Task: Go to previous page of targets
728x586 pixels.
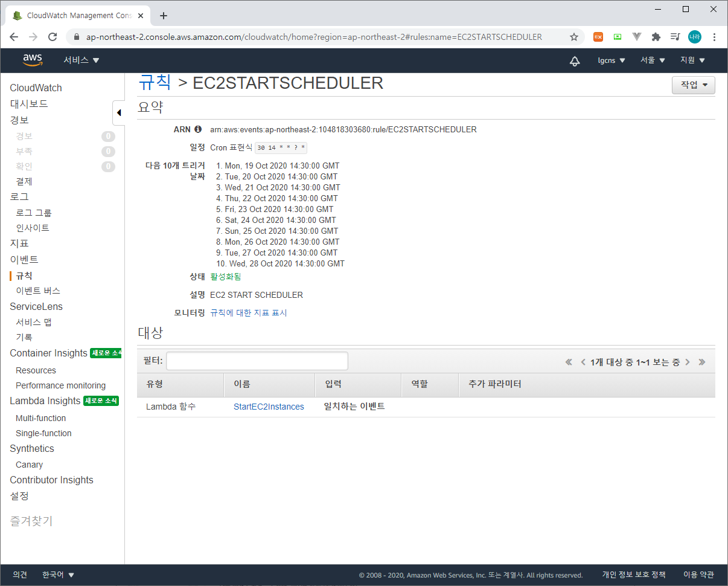Action: (583, 362)
